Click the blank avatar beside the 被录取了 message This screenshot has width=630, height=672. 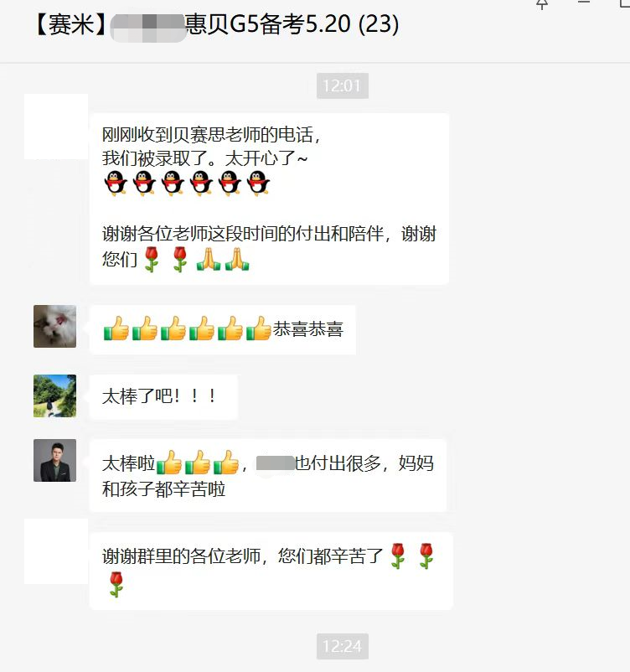pos(56,127)
